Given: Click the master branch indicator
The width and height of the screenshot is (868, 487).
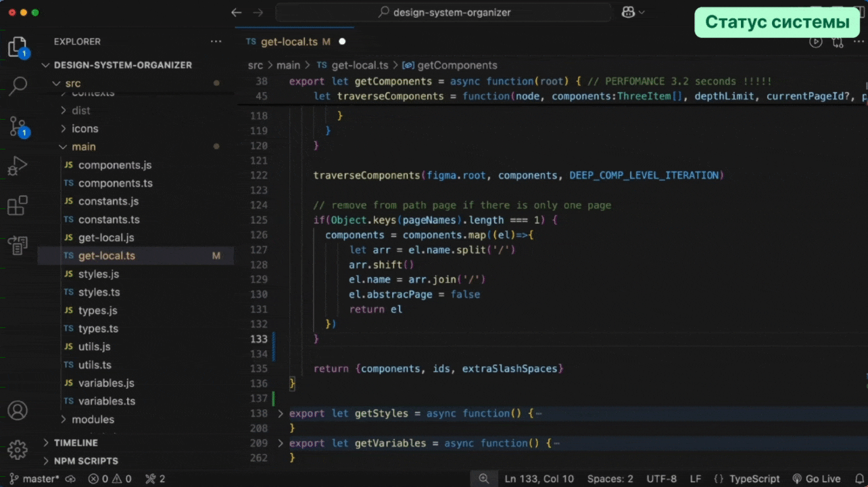Looking at the screenshot, I should pyautogui.click(x=34, y=479).
